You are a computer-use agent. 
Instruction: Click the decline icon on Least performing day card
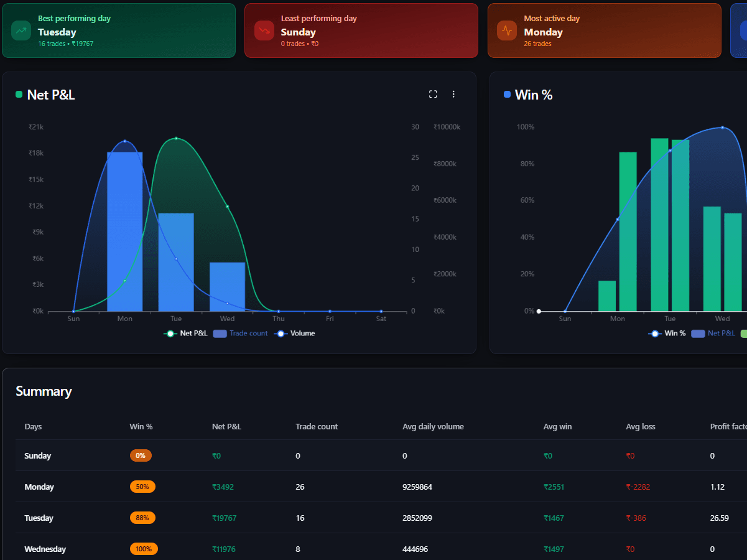(x=263, y=30)
